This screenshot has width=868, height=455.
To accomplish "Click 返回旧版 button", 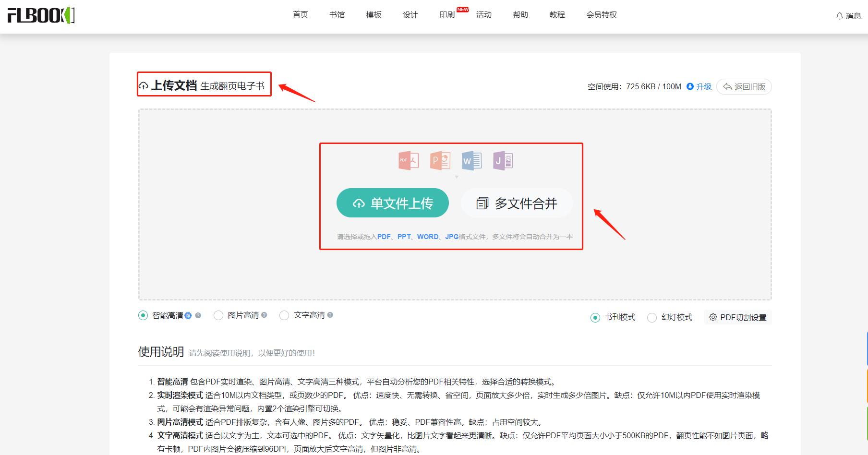I will [744, 86].
